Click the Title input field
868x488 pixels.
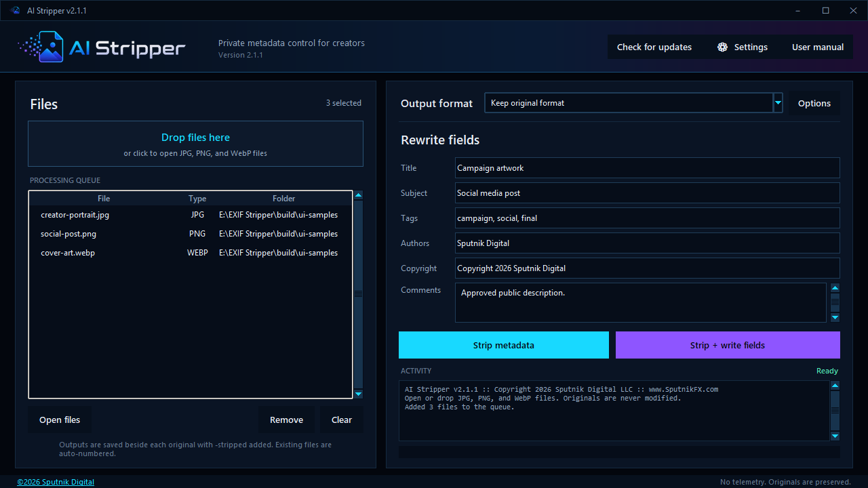coord(648,168)
